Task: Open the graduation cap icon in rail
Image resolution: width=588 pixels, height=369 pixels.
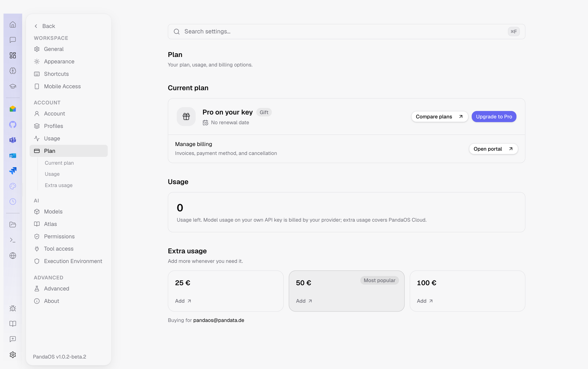Action: (x=13, y=86)
